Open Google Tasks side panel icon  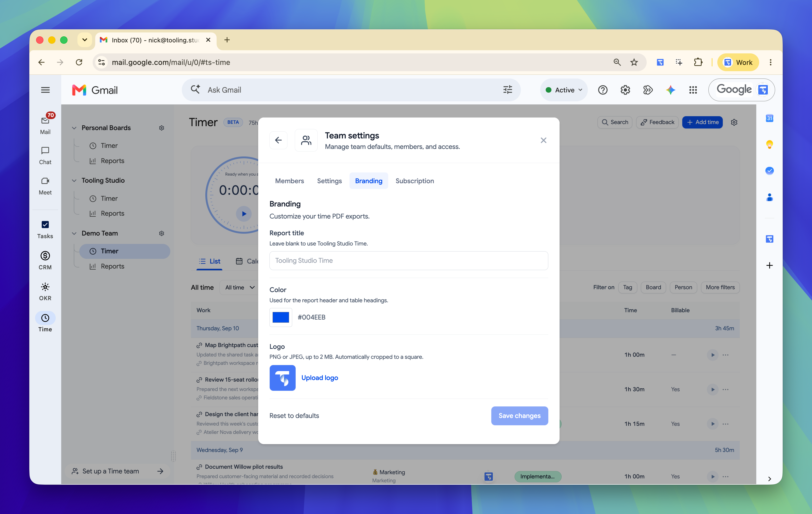click(x=769, y=171)
